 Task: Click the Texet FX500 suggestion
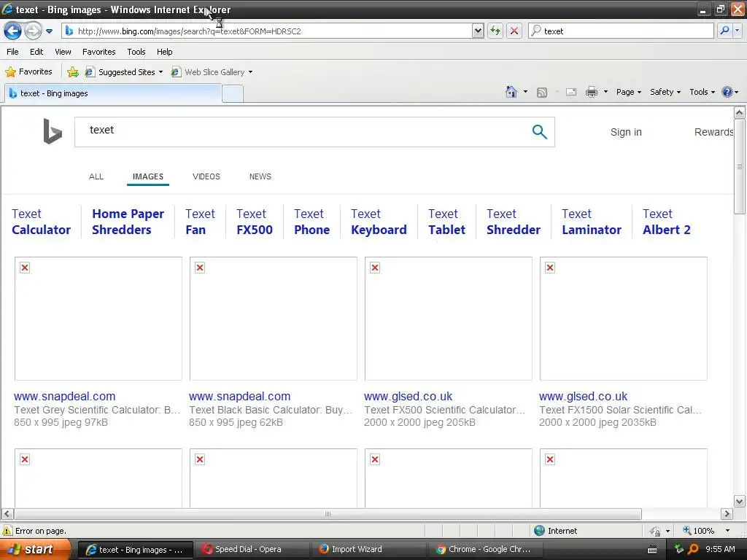click(x=255, y=222)
